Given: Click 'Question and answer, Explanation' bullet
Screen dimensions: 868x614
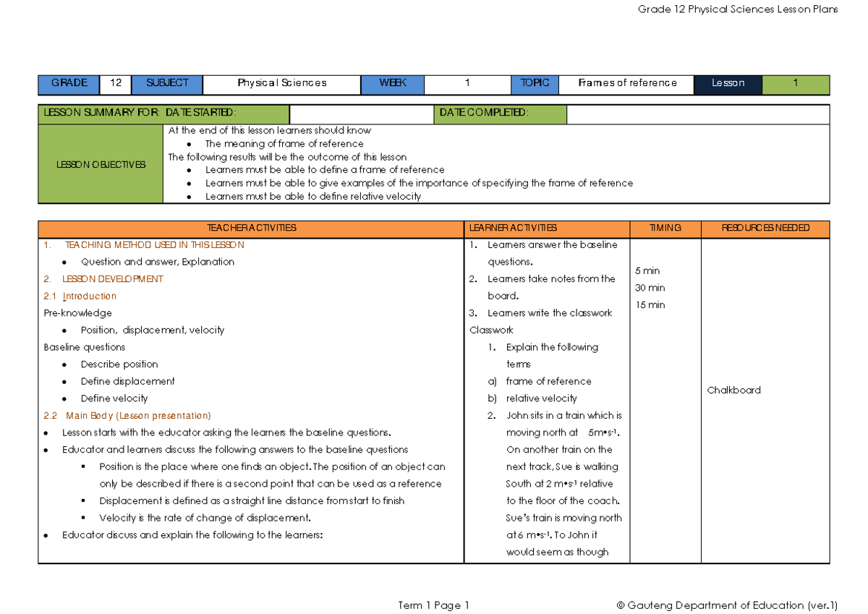Looking at the screenshot, I should (158, 262).
